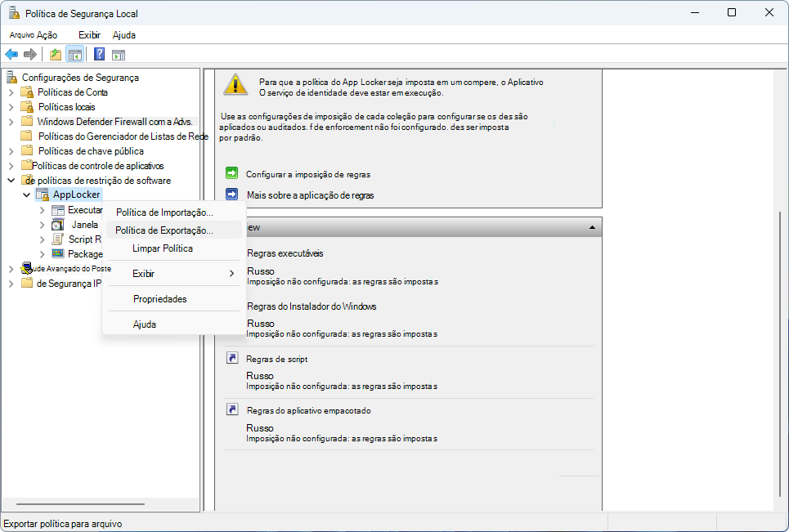Image resolution: width=789 pixels, height=532 pixels.
Task: Select Ajuda in the context menu
Action: point(174,324)
